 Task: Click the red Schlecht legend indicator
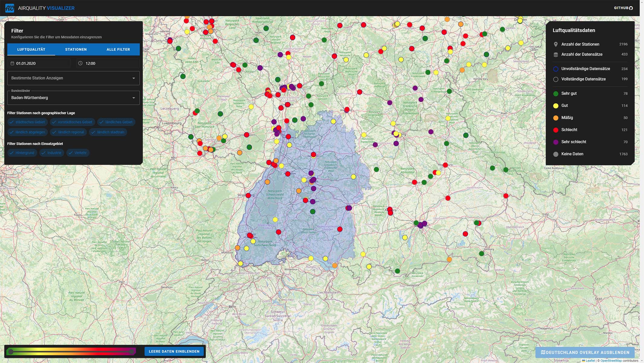[555, 130]
